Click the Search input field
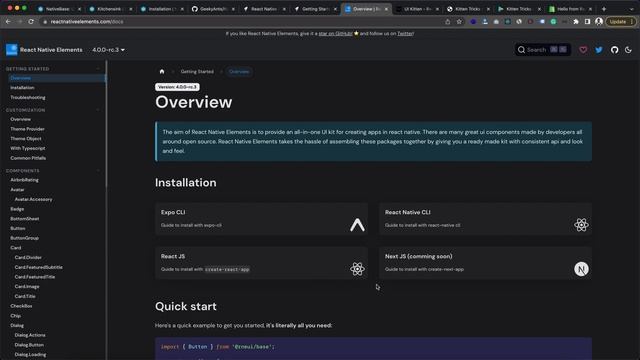The width and height of the screenshot is (640, 360). [542, 50]
